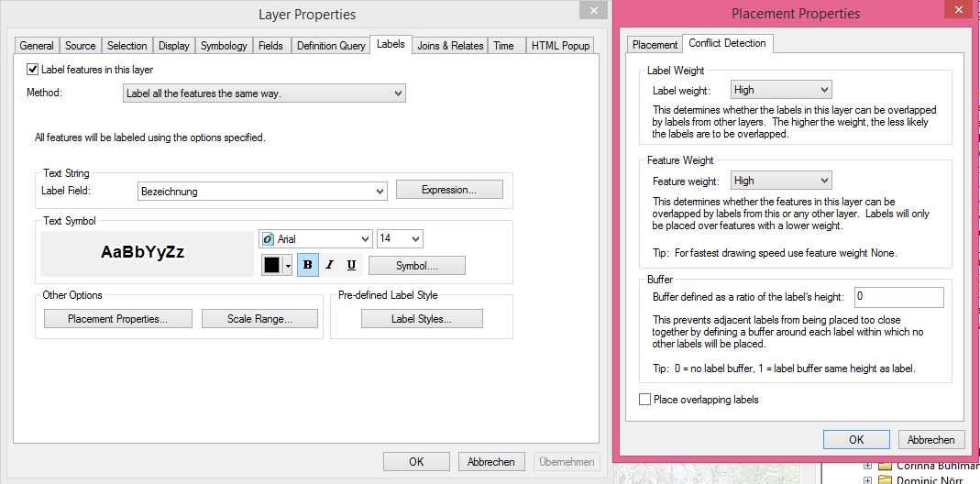980x484 pixels.
Task: Click the black text color swatch
Action: click(272, 265)
